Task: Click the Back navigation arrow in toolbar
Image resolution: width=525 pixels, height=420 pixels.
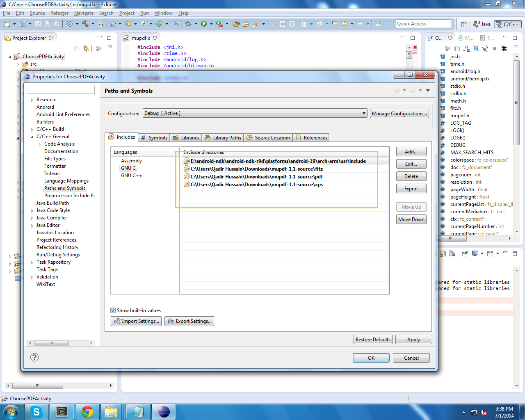Action: (x=345, y=24)
